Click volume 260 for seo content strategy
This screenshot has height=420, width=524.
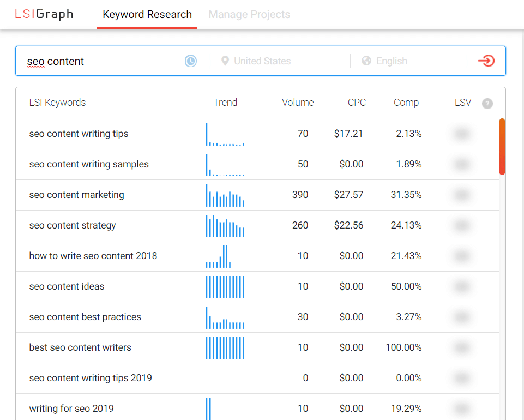click(300, 225)
